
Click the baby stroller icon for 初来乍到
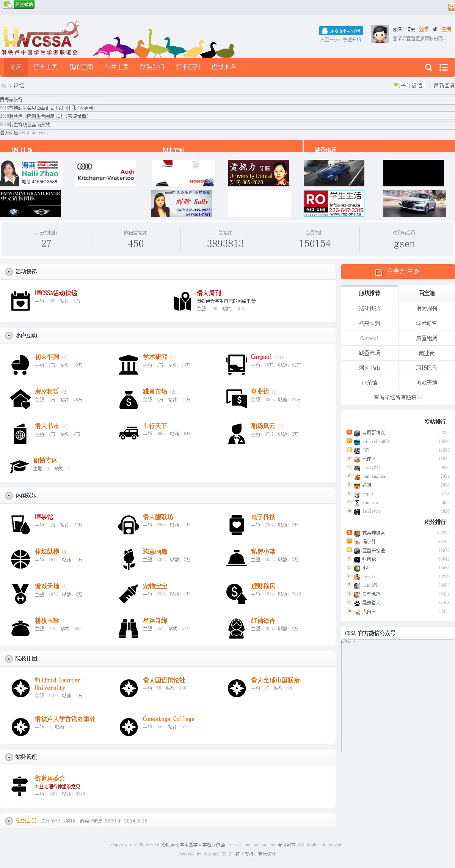click(20, 365)
